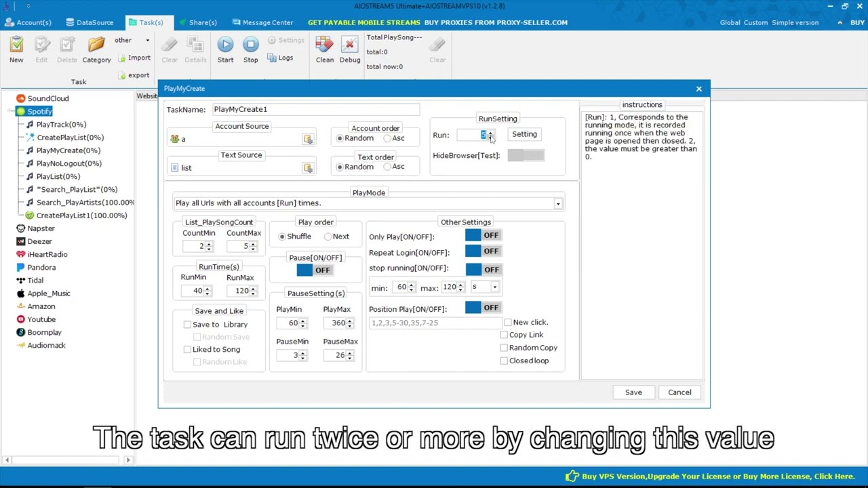Toggle Repeat Login[ON/OFF] switch

[484, 251]
